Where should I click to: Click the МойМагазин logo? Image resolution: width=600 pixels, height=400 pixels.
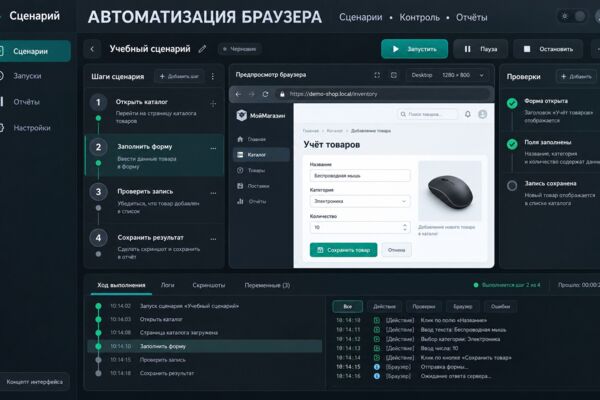(x=261, y=115)
